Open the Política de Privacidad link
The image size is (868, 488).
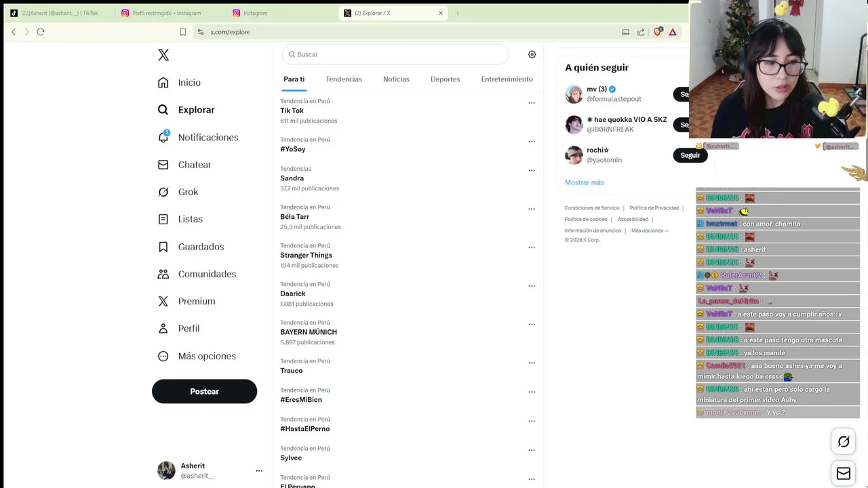click(654, 208)
